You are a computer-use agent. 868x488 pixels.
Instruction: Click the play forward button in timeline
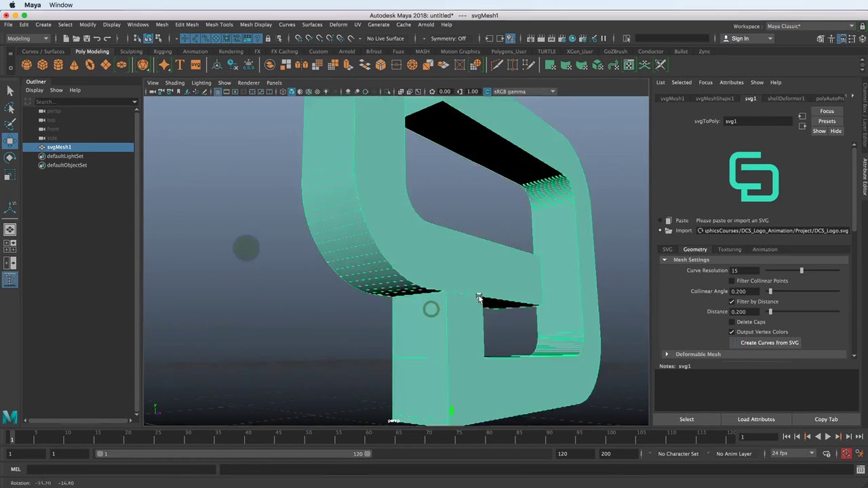point(827,437)
